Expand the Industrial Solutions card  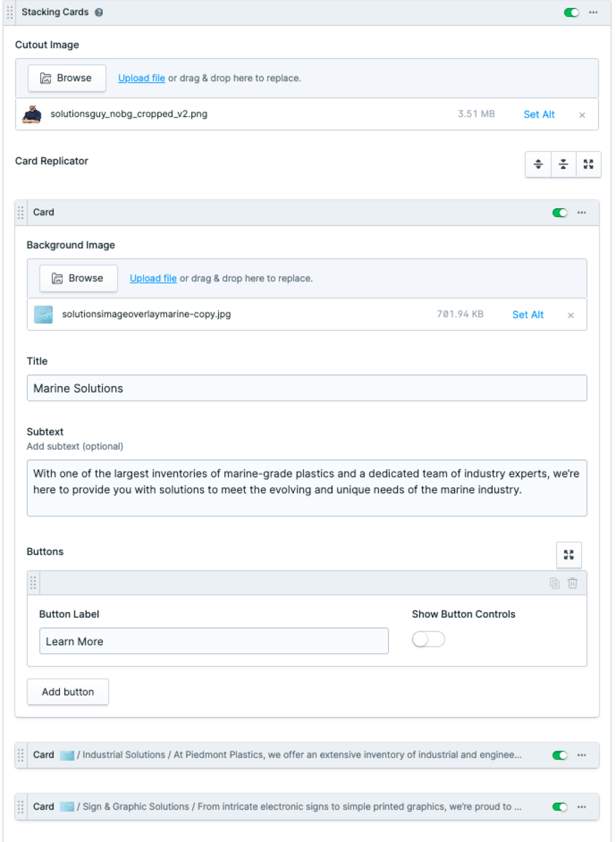pos(301,755)
